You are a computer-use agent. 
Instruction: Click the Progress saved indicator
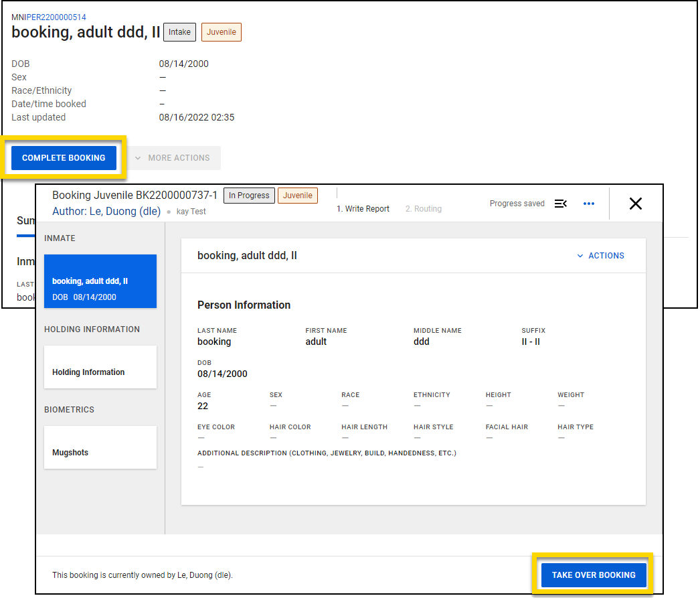[x=517, y=204]
